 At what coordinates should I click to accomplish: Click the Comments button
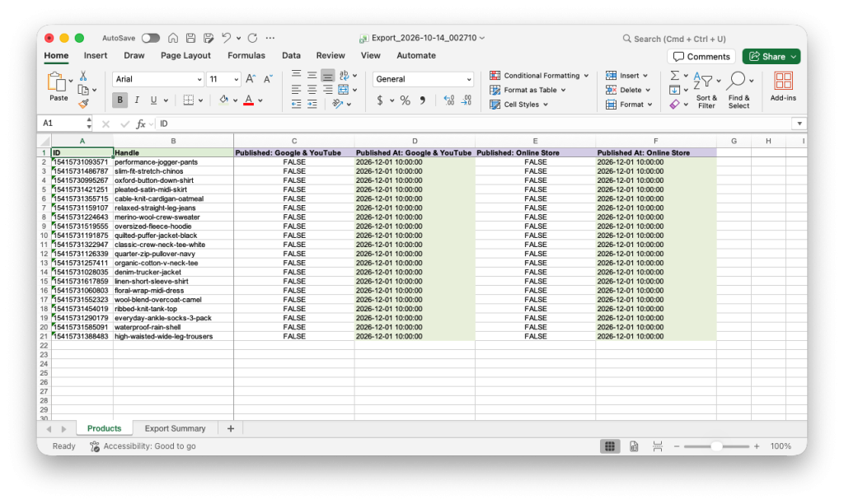[x=701, y=57]
